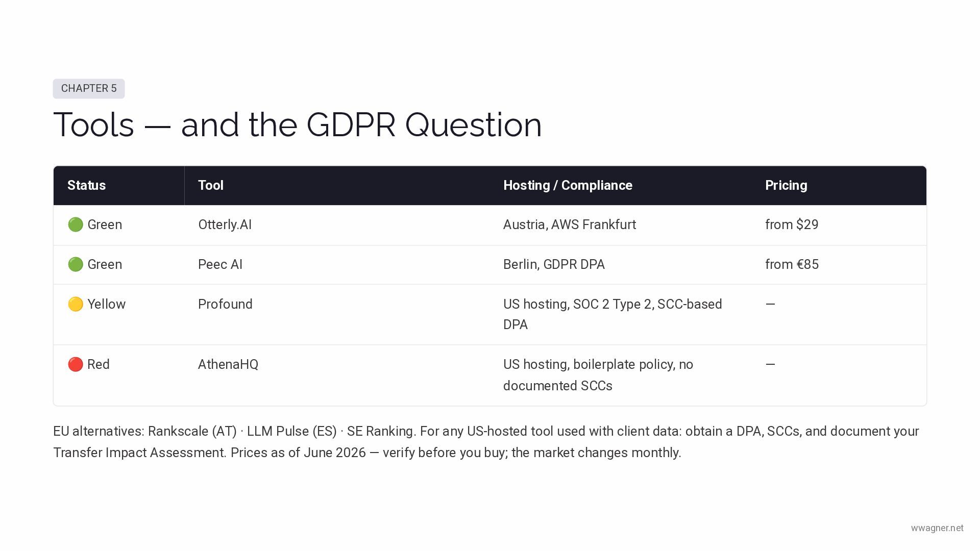The height and width of the screenshot is (551, 980).
Task: Click the Pricing column header
Action: (786, 185)
